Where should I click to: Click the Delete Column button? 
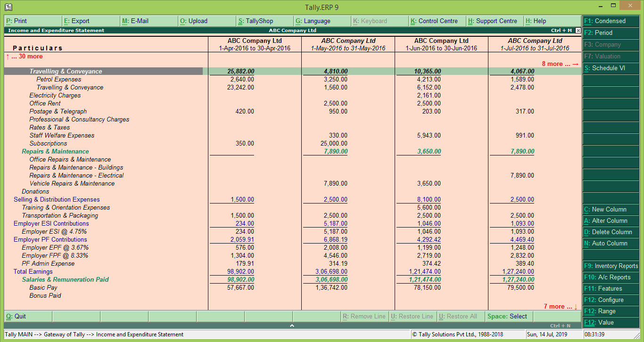click(x=611, y=232)
